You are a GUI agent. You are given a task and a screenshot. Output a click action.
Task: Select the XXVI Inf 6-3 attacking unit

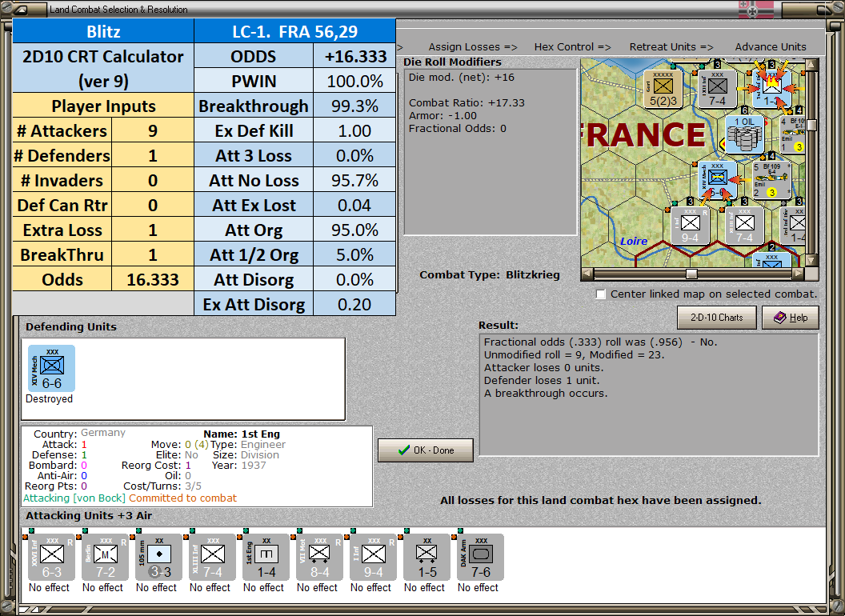[52, 557]
